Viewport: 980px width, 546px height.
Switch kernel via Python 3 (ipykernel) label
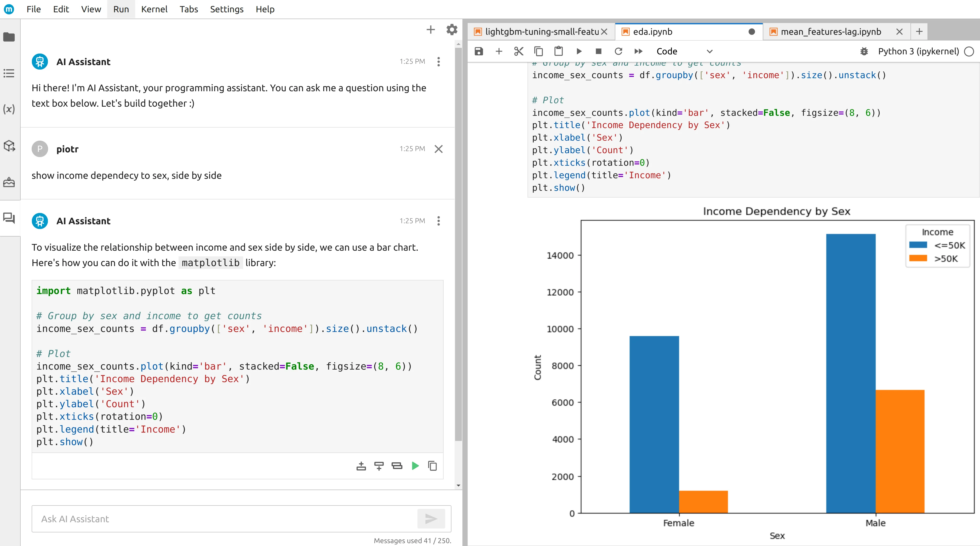[x=918, y=51]
